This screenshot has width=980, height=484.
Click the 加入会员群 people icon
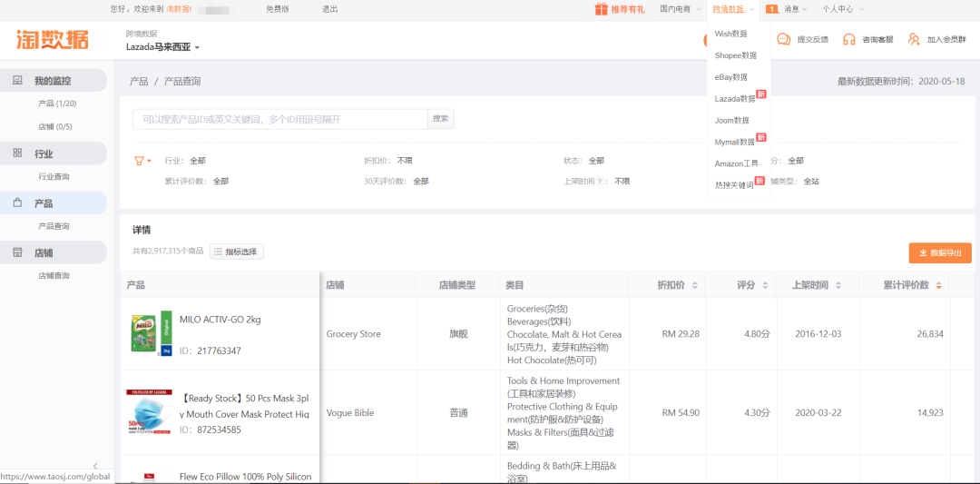tap(914, 39)
